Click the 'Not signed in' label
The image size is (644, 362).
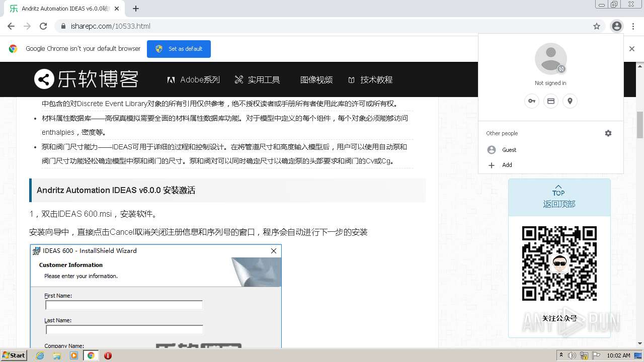(550, 83)
